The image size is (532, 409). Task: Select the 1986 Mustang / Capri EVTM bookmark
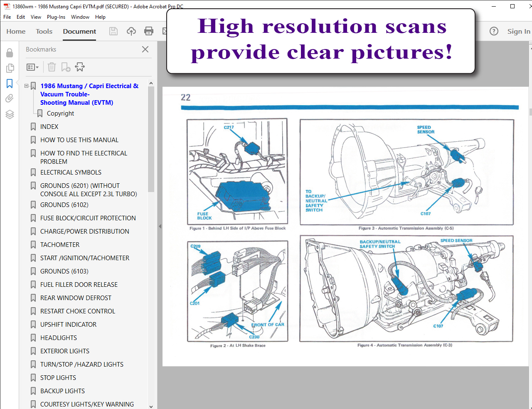point(89,94)
